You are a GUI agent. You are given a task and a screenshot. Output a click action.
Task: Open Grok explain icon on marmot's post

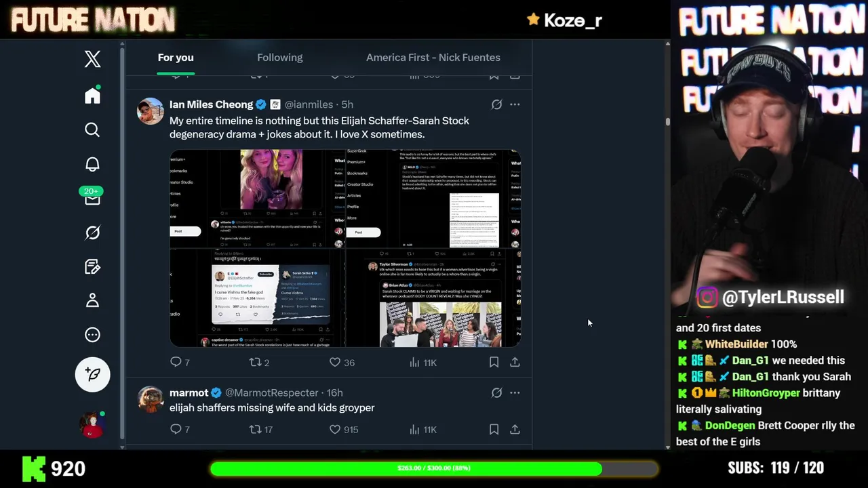(496, 392)
